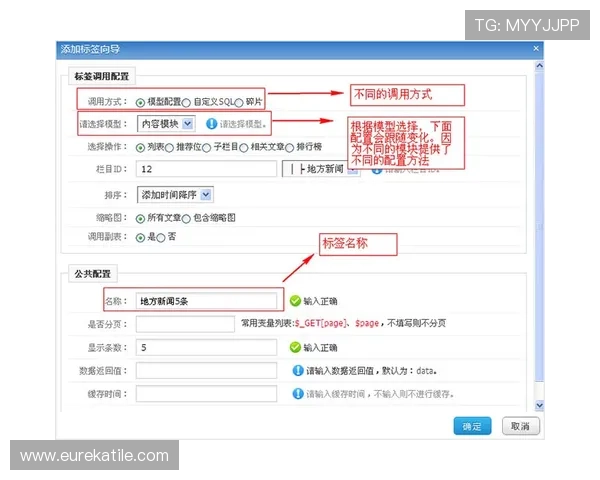Select the 列表 operation radio
The image size is (600, 480).
tap(140, 147)
